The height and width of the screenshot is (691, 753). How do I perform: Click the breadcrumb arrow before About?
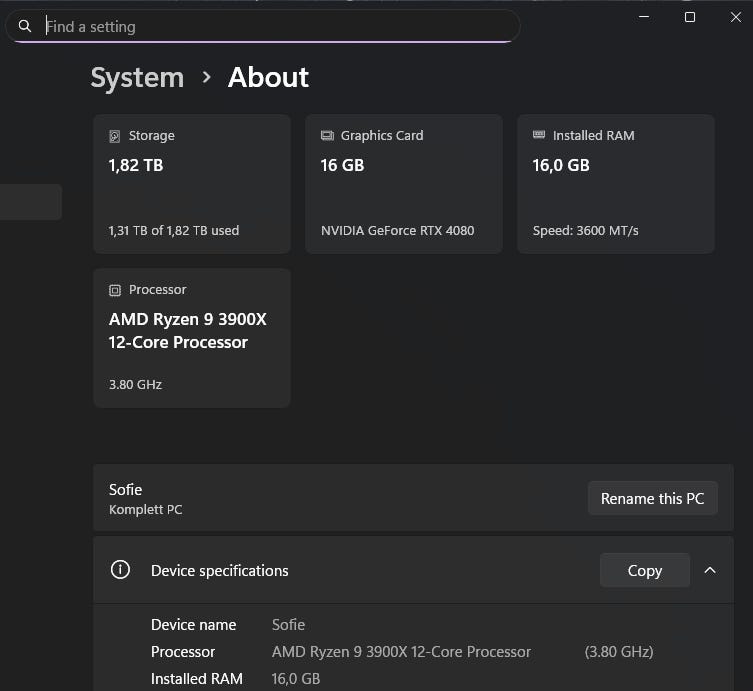click(206, 77)
